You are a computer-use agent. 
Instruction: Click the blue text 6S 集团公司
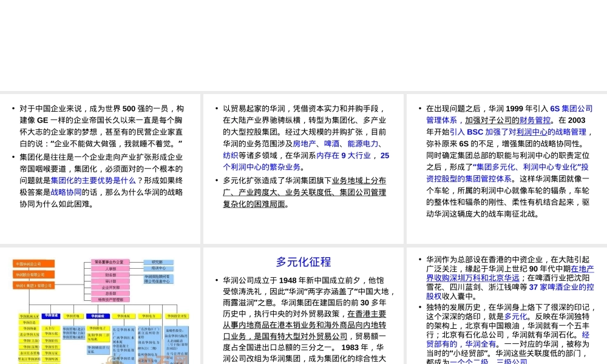pos(571,109)
